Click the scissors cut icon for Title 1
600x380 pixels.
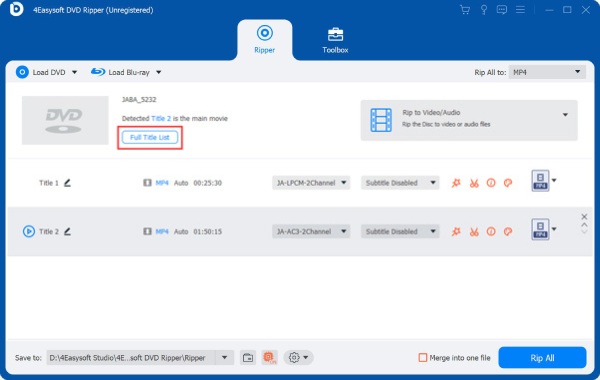[474, 183]
